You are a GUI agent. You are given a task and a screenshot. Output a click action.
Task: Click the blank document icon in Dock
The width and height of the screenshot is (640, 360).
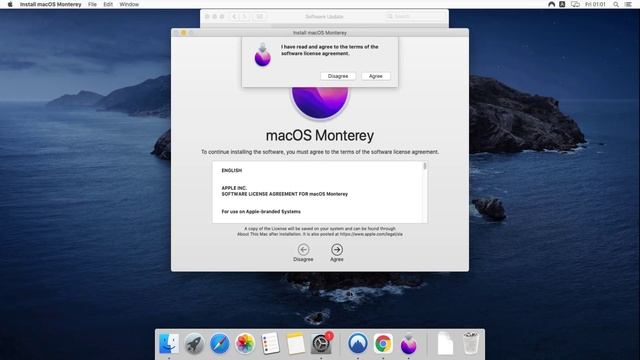[x=445, y=343]
